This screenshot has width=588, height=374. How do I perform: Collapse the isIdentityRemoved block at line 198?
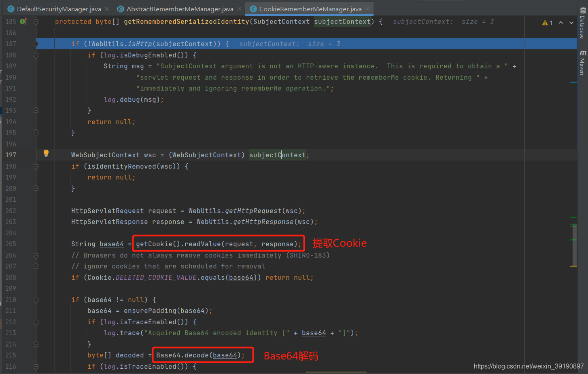[x=36, y=166]
